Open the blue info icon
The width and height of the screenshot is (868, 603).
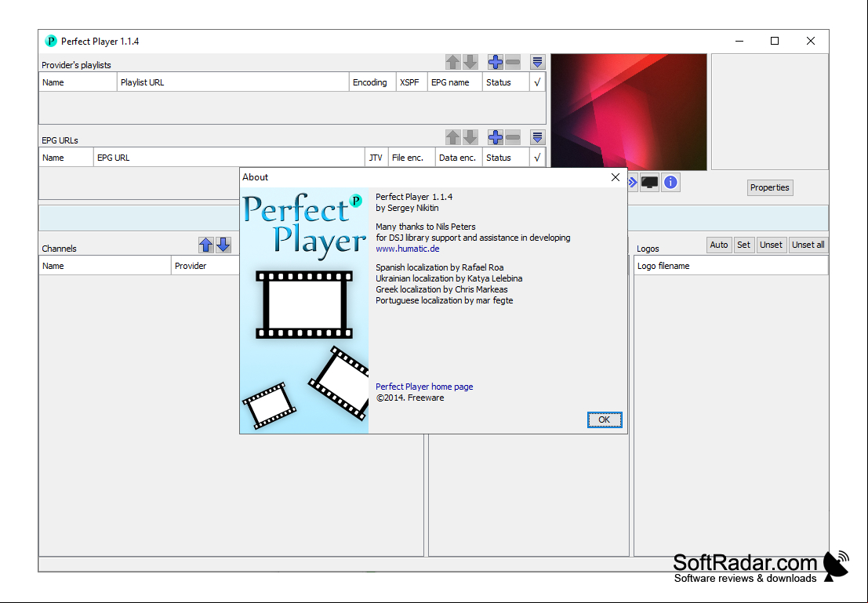(670, 182)
